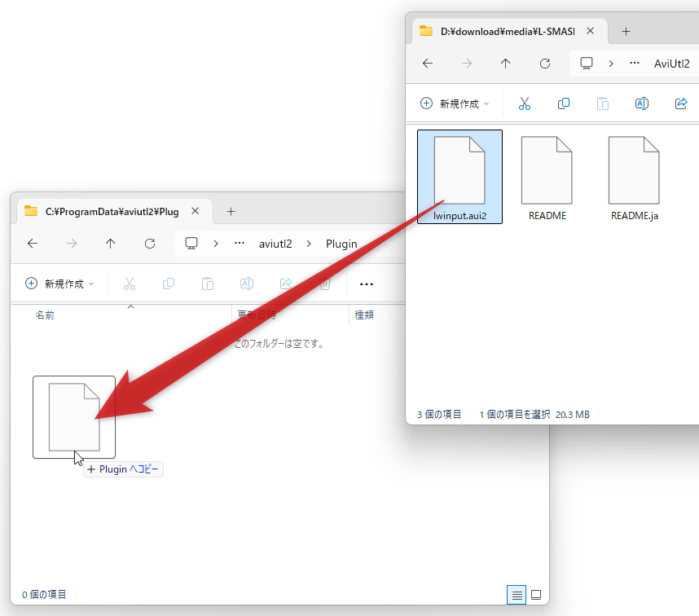699x616 pixels.
Task: Click Rename icon in L-SMASH window toolbar
Action: [x=641, y=103]
